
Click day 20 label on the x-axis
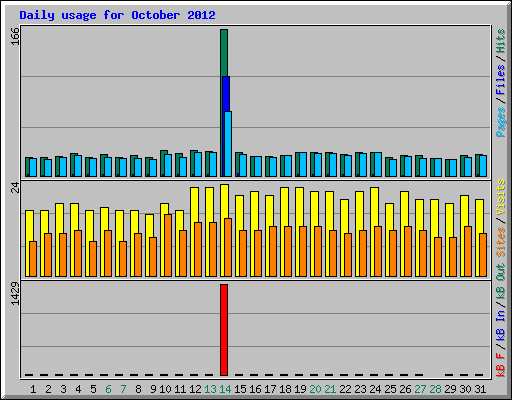pyautogui.click(x=315, y=389)
